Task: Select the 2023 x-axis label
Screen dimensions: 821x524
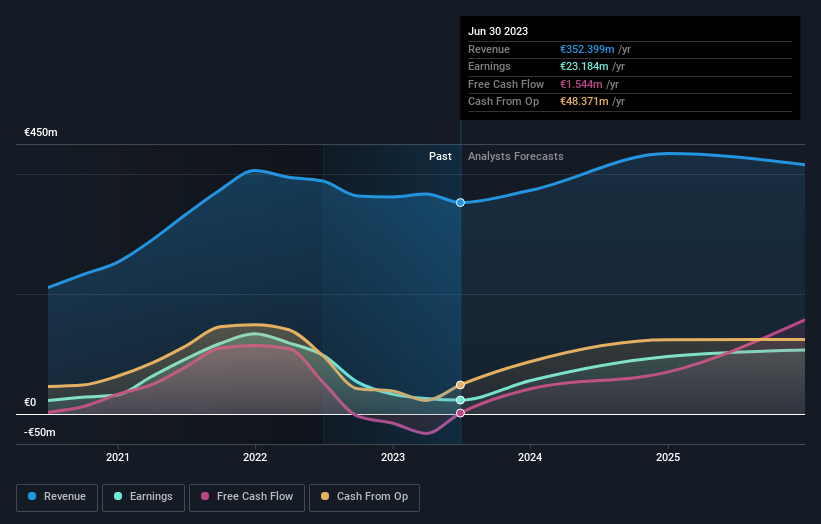Action: (x=393, y=457)
